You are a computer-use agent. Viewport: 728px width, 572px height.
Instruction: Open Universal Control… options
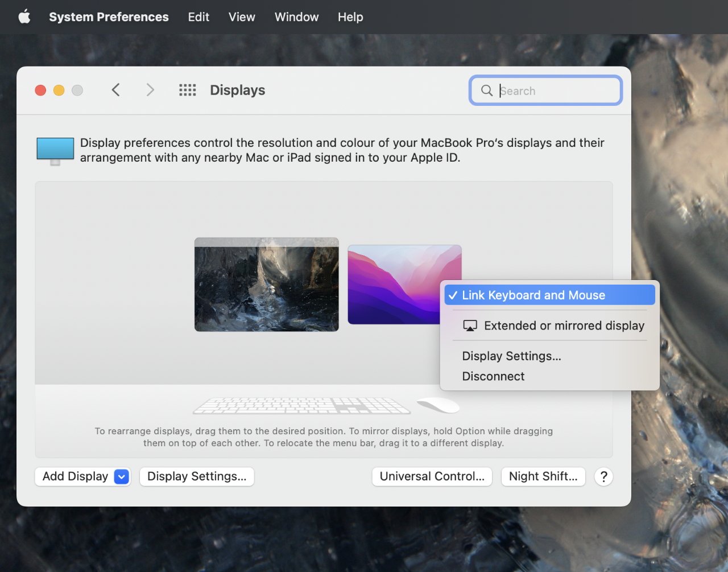click(432, 476)
